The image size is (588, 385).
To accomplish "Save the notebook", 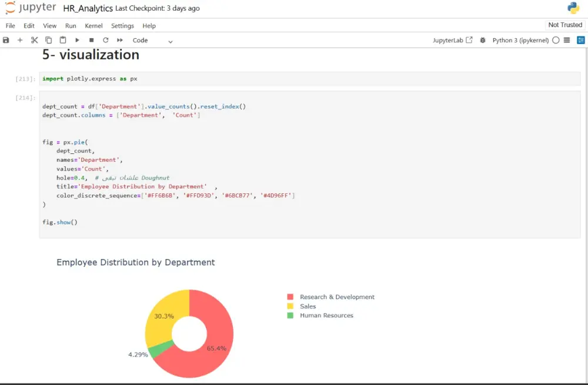I will 6,40.
